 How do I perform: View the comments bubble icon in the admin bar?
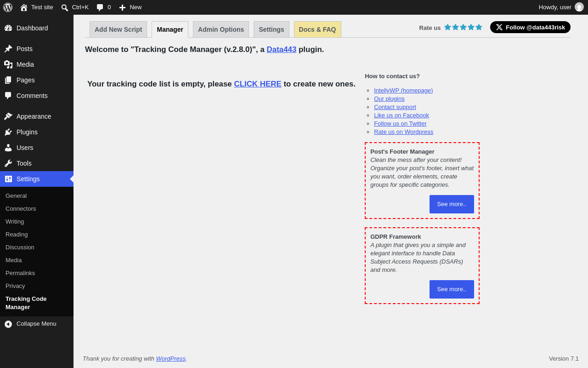[100, 7]
